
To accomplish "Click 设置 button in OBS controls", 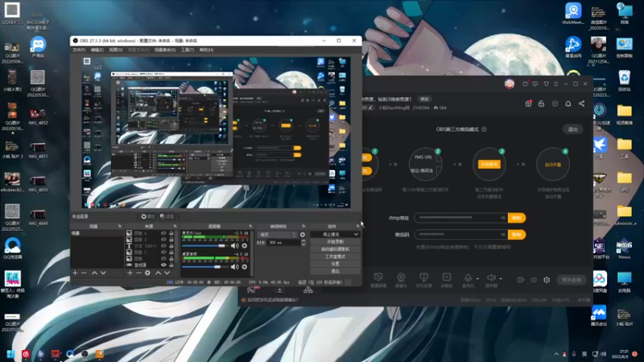I will [x=335, y=264].
